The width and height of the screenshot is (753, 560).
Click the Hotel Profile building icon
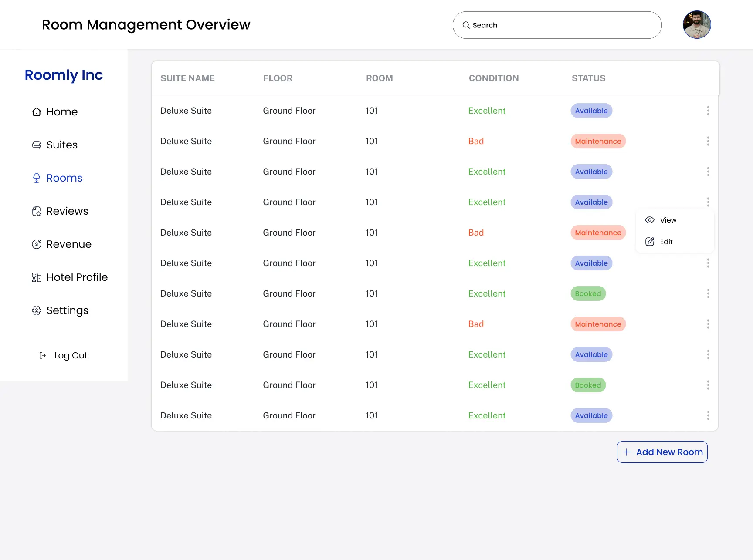pyautogui.click(x=37, y=277)
